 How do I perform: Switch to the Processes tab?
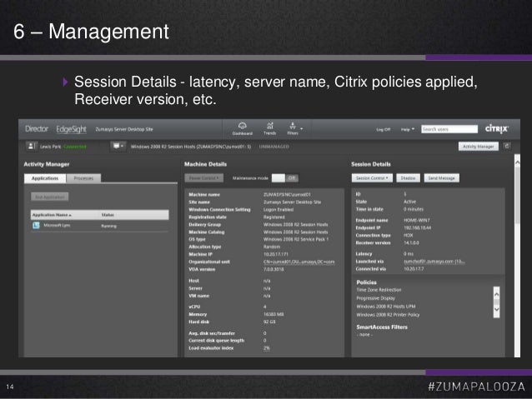[83, 178]
